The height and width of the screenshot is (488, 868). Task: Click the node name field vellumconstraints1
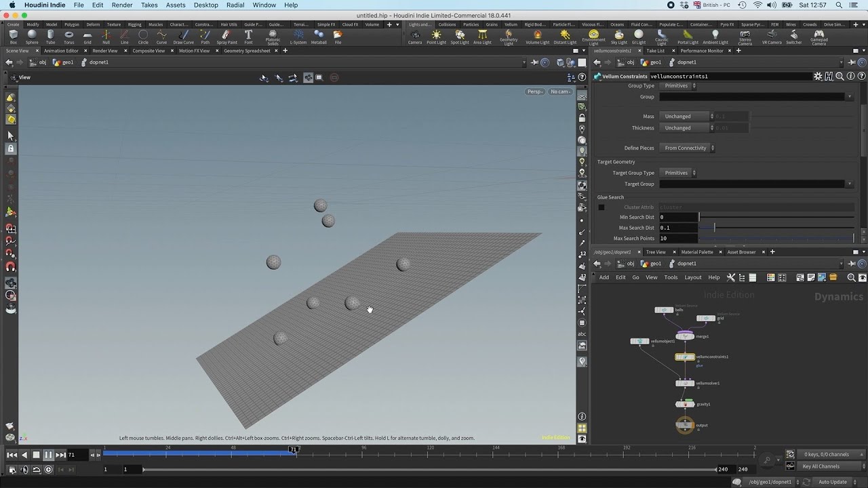[730, 77]
